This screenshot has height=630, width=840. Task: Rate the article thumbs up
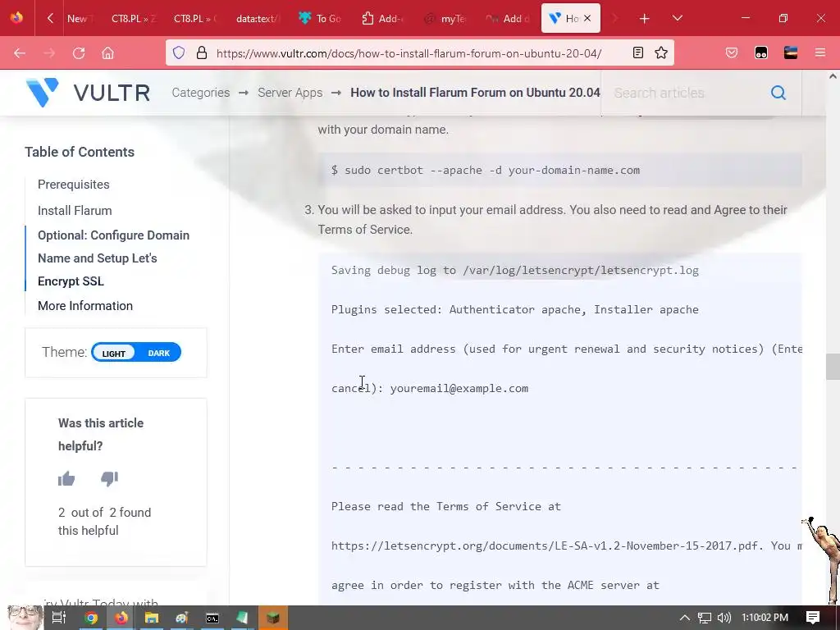click(66, 478)
